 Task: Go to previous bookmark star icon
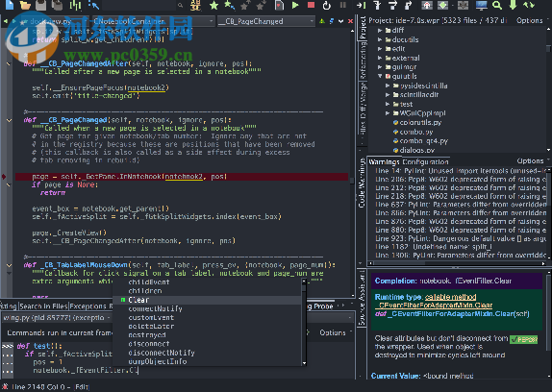click(x=245, y=5)
